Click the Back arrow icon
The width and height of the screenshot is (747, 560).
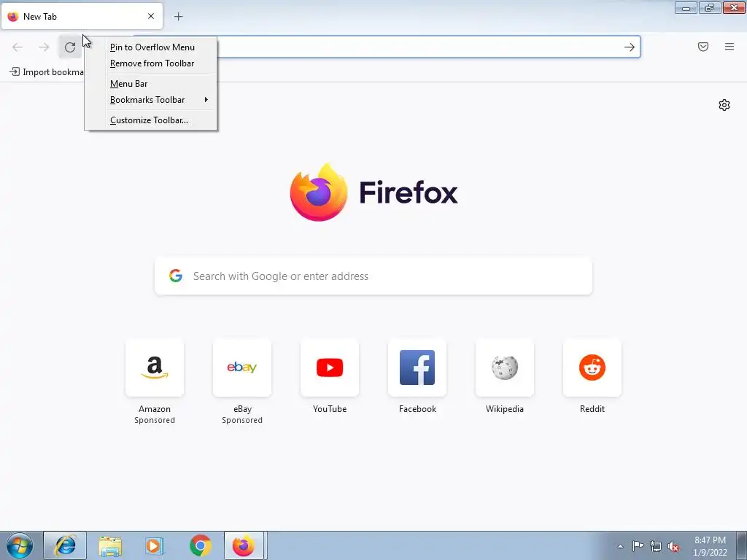(x=18, y=47)
